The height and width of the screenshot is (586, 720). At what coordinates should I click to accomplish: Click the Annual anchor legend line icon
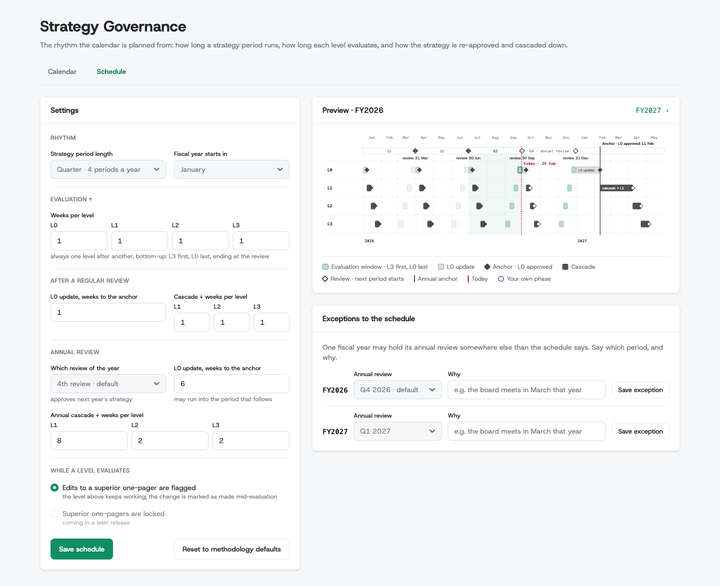click(x=414, y=279)
